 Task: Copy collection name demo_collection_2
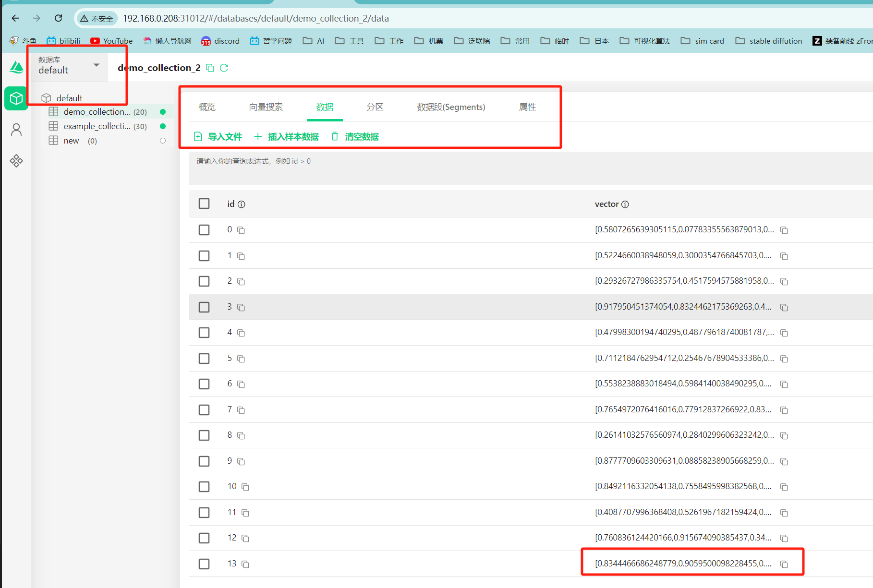(x=210, y=68)
